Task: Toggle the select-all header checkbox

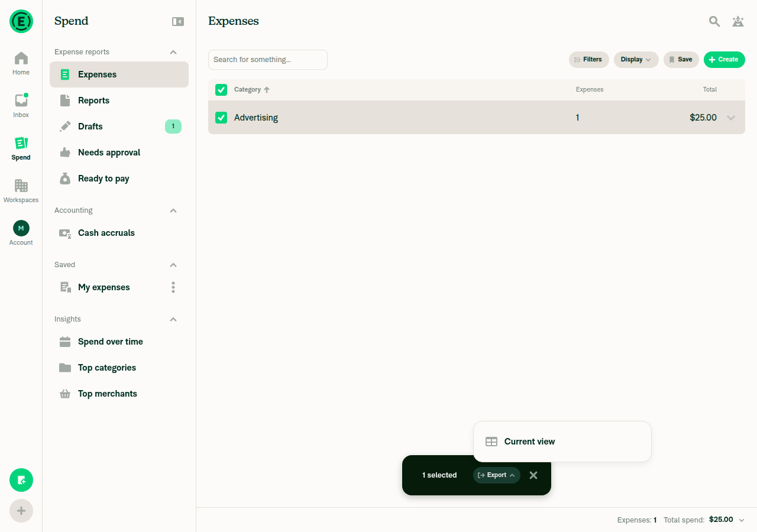Action: [x=221, y=90]
